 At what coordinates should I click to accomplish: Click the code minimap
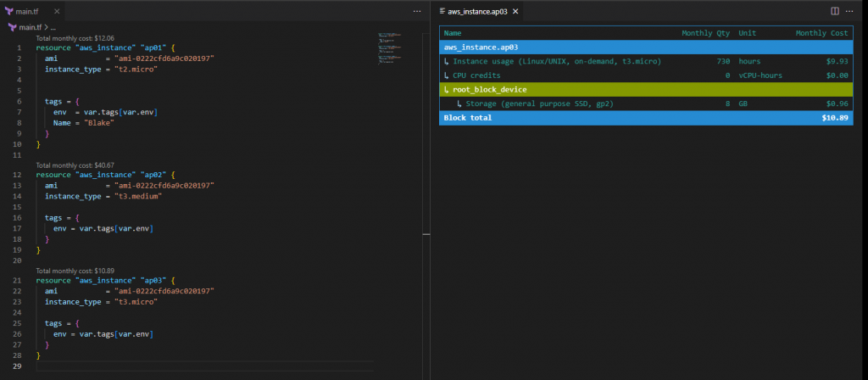coord(390,47)
